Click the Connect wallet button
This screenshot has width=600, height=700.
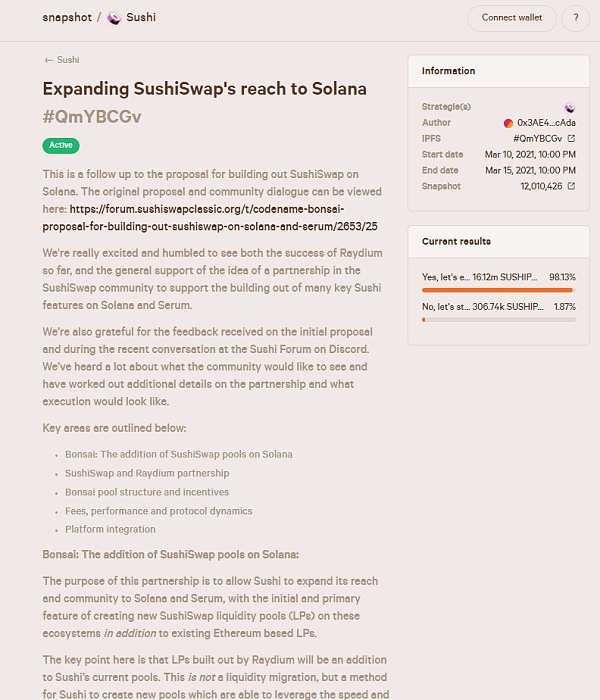click(512, 18)
